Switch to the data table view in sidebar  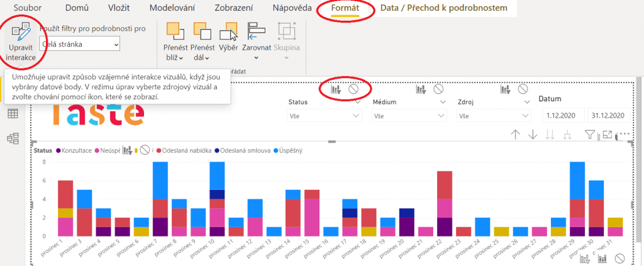pyautogui.click(x=13, y=114)
